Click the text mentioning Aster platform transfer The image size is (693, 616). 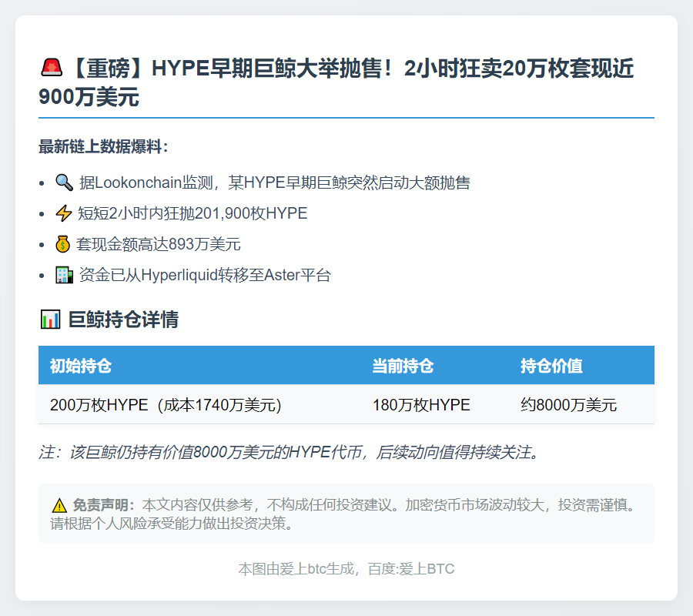coord(203,274)
